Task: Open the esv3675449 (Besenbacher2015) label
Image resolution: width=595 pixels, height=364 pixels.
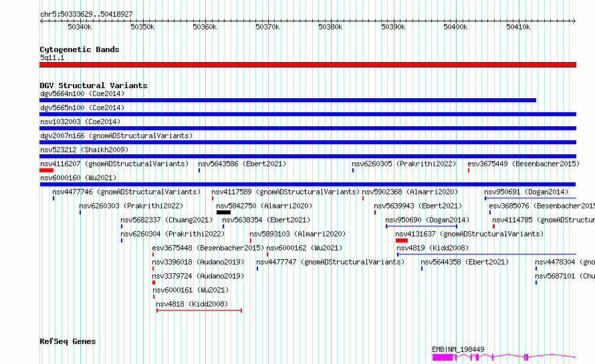Action: tap(523, 164)
